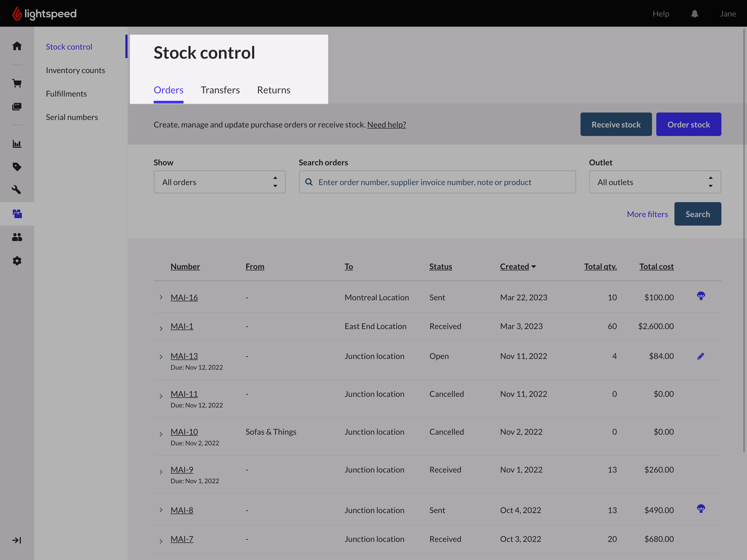Click the notification bell icon
This screenshot has height=560, width=747.
point(694,14)
